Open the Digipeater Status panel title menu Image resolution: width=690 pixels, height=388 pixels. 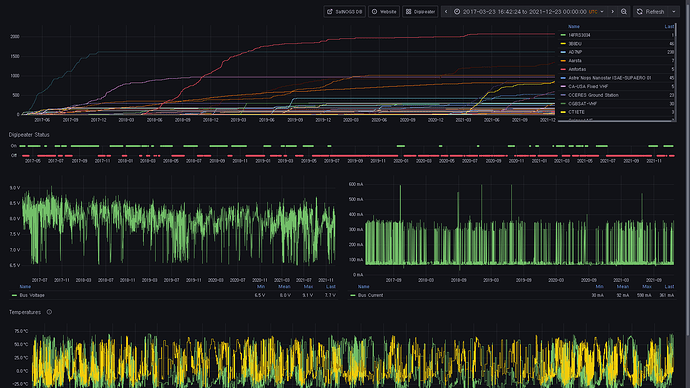tap(29, 135)
